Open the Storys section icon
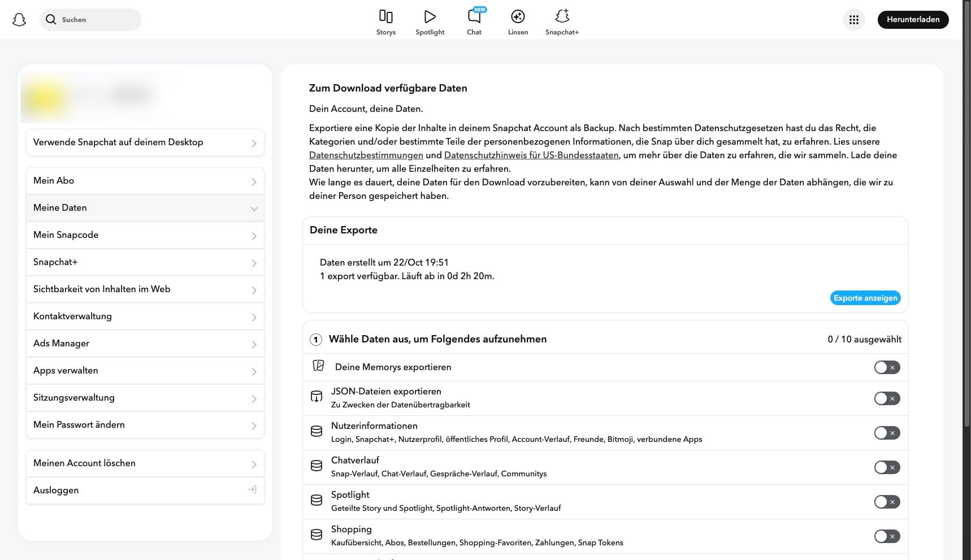 click(385, 16)
